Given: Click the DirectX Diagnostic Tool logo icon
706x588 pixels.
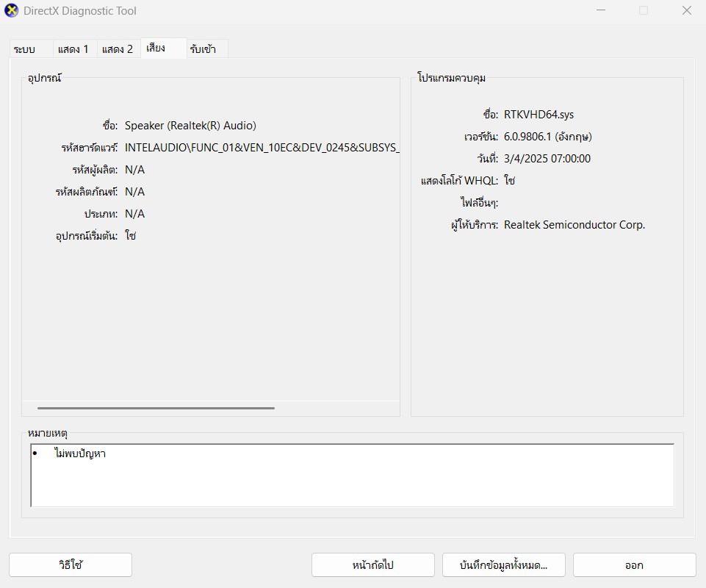Looking at the screenshot, I should tap(10, 10).
